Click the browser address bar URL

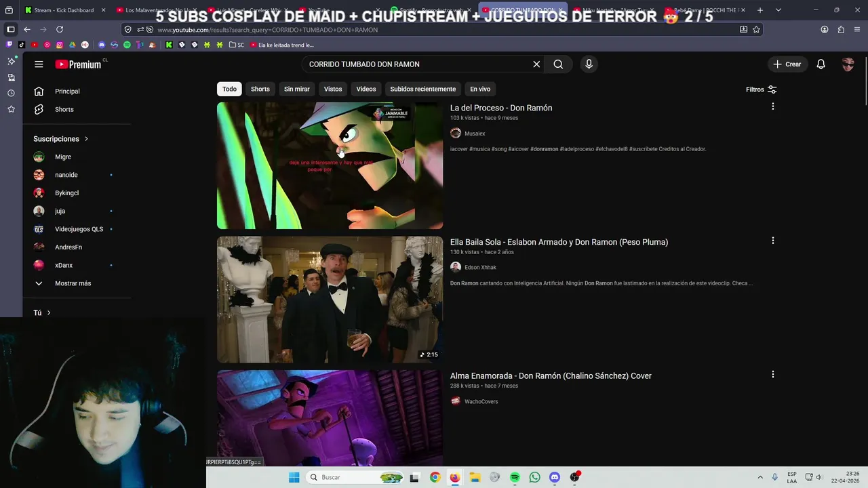[268, 30]
